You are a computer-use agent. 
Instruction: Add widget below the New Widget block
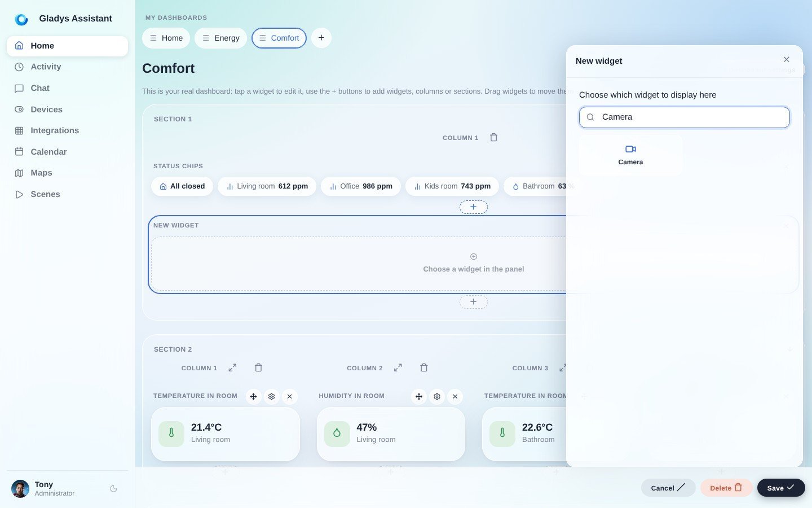(x=474, y=302)
